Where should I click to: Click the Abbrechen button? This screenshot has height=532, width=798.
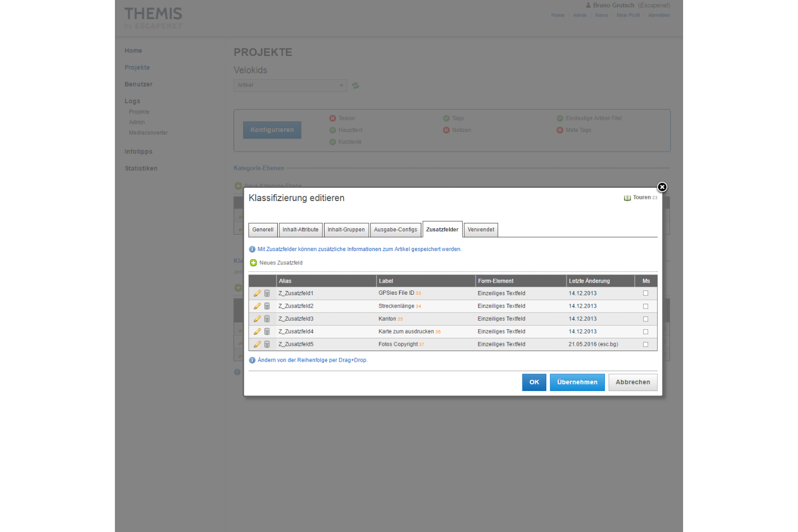point(633,383)
